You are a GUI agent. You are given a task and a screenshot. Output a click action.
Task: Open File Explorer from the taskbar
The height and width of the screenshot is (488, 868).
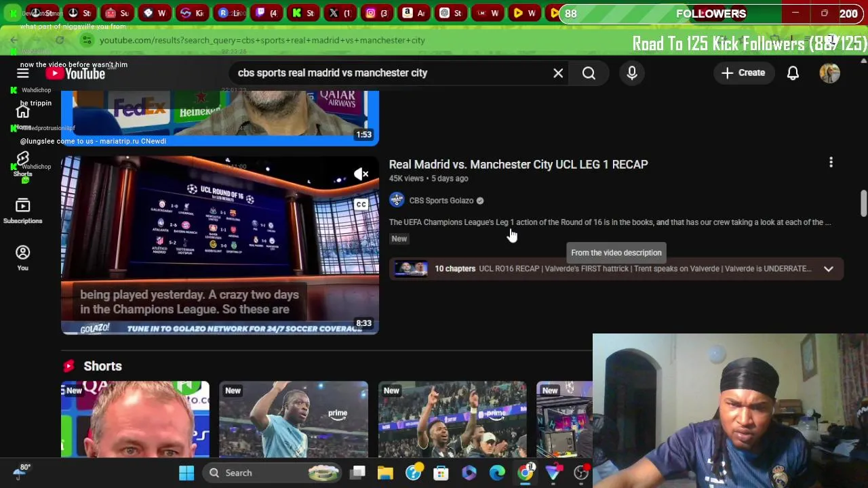coord(385,472)
